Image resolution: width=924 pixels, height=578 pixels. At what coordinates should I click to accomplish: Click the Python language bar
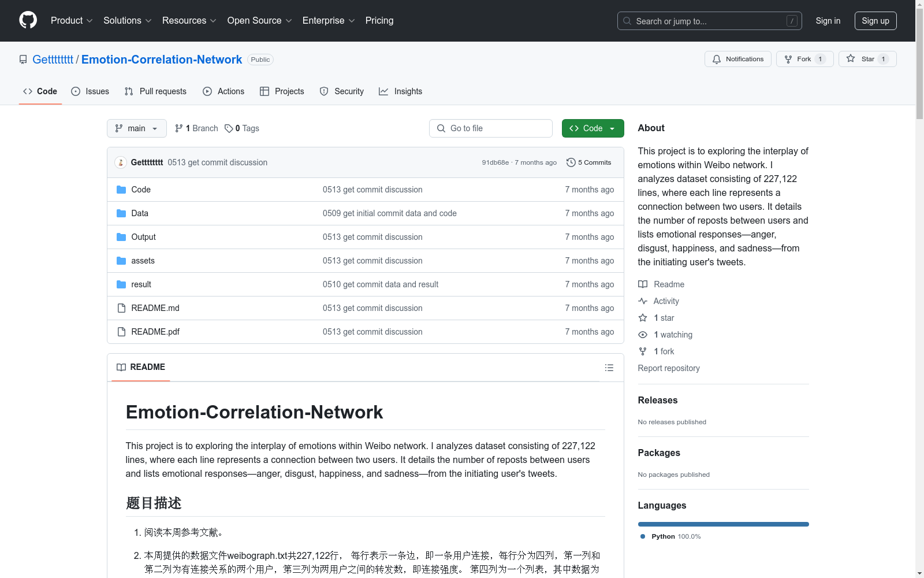[724, 524]
